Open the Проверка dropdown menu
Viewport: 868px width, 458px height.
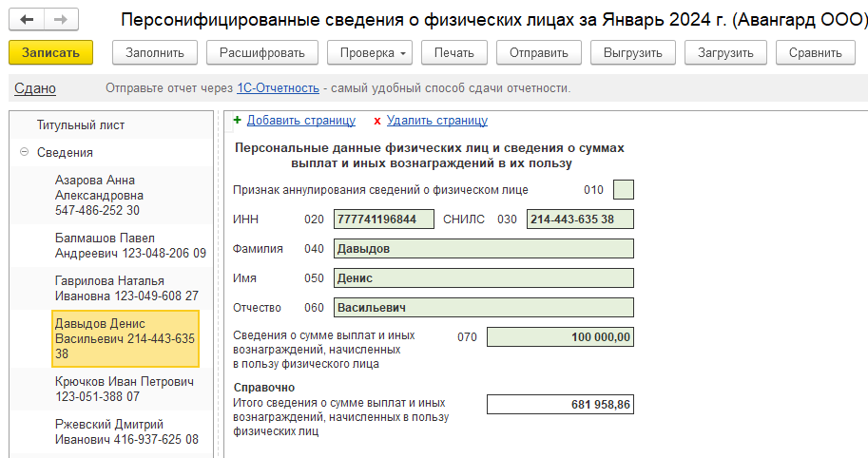pos(369,53)
